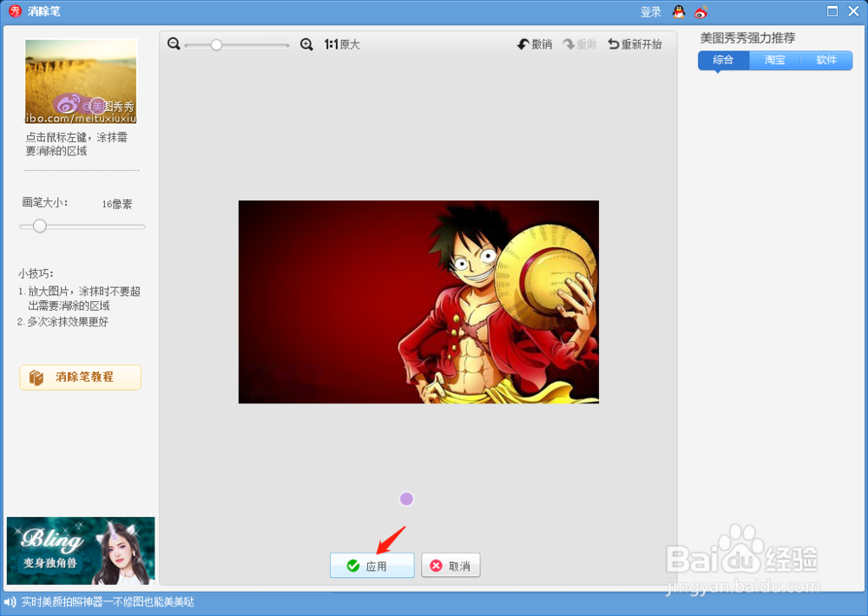Switch to the 淘宝 tab
868x616 pixels.
775,60
